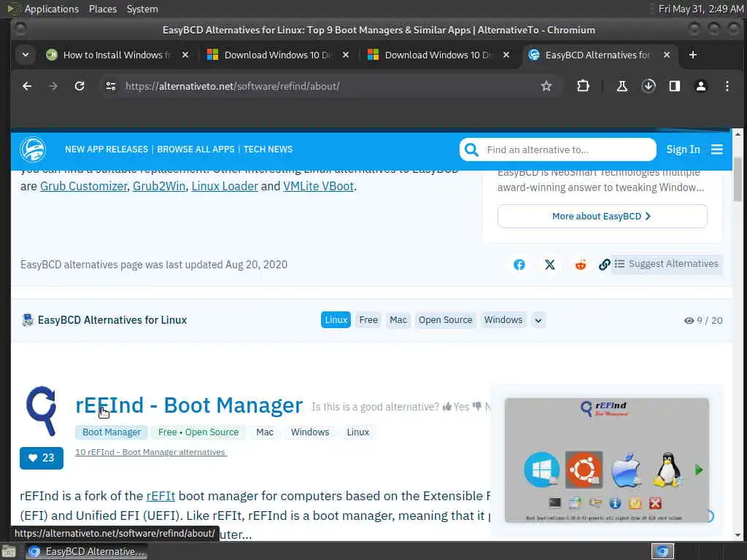This screenshot has width=747, height=560.
Task: Open BROWSE ALL APPS menu item
Action: pos(196,149)
